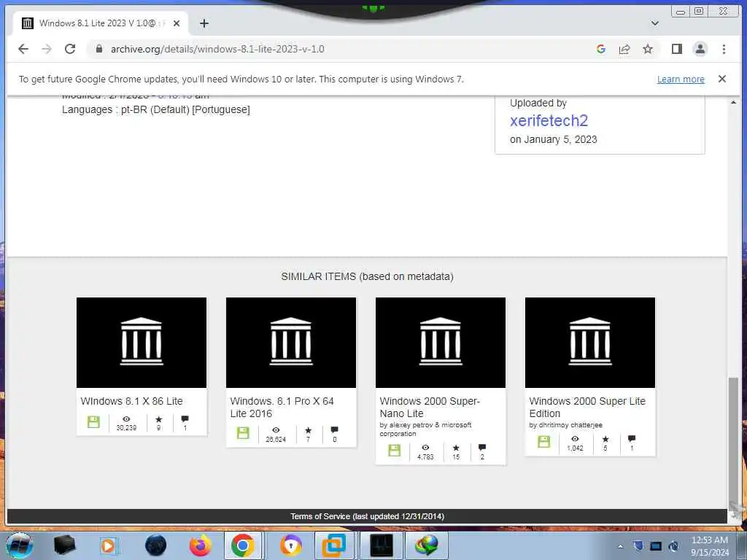747x560 pixels.
Task: Expand the tab search dropdown arrow
Action: pyautogui.click(x=655, y=23)
